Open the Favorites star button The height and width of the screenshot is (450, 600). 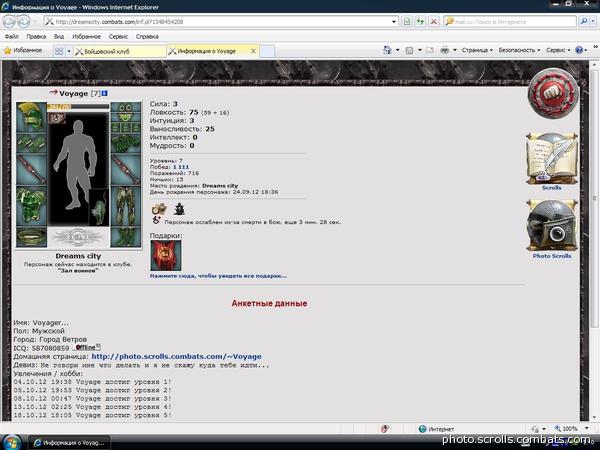pyautogui.click(x=23, y=51)
